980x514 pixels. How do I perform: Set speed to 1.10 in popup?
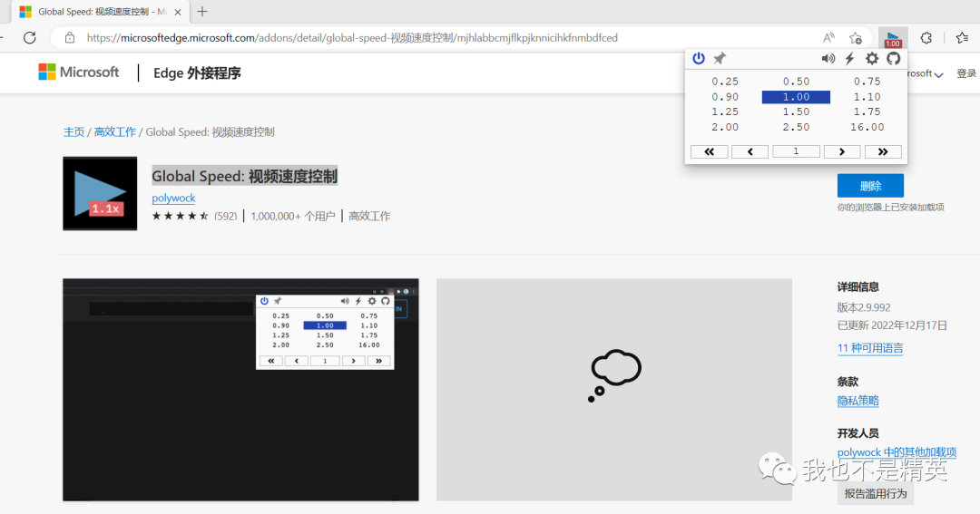[867, 97]
